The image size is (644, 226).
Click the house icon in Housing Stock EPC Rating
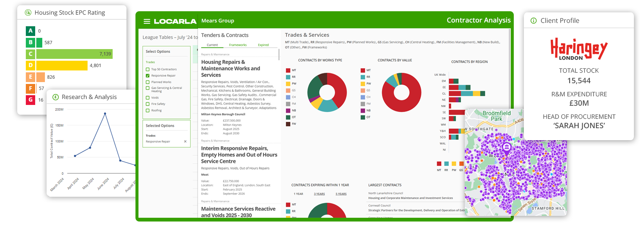[x=28, y=12]
